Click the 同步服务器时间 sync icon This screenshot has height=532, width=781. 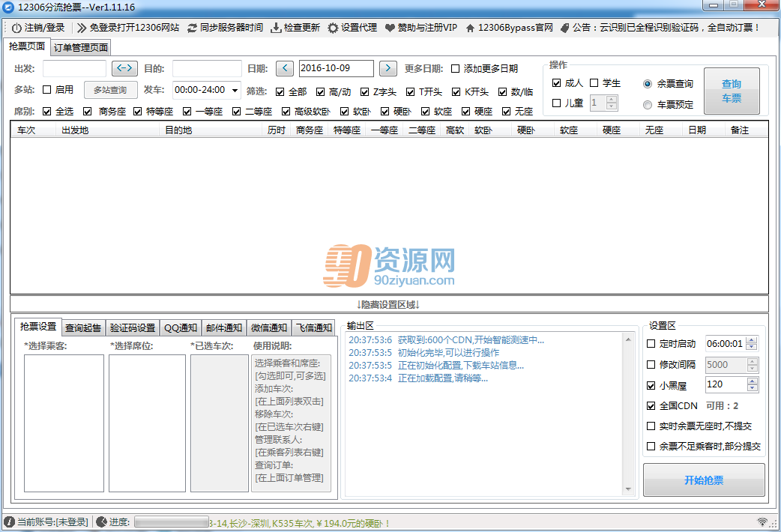coord(193,28)
